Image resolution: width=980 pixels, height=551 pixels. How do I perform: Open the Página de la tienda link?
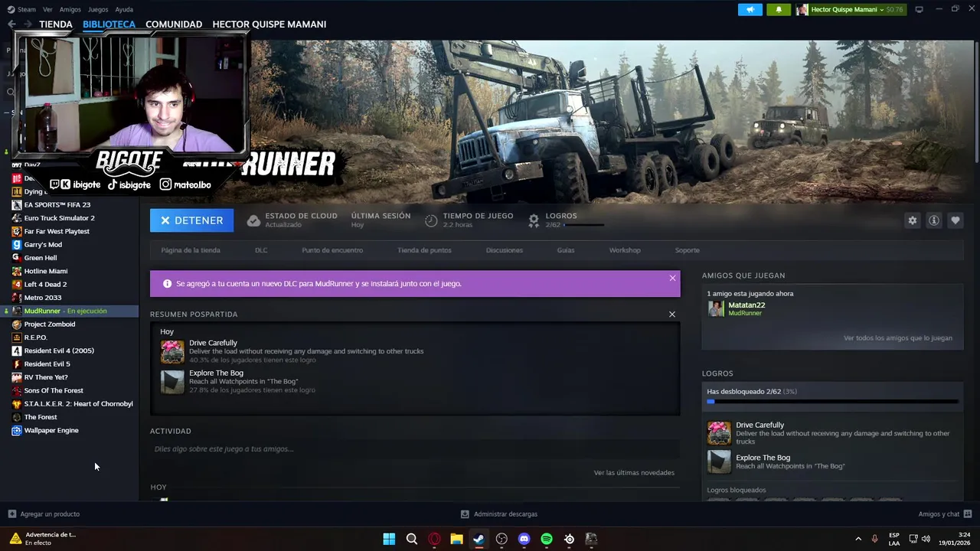coord(191,250)
